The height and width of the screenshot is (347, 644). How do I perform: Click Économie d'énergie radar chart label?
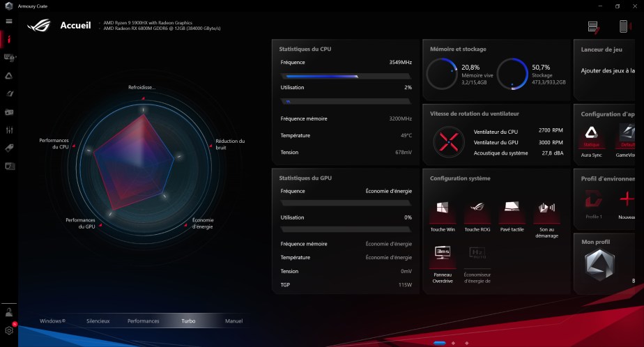pyautogui.click(x=203, y=224)
